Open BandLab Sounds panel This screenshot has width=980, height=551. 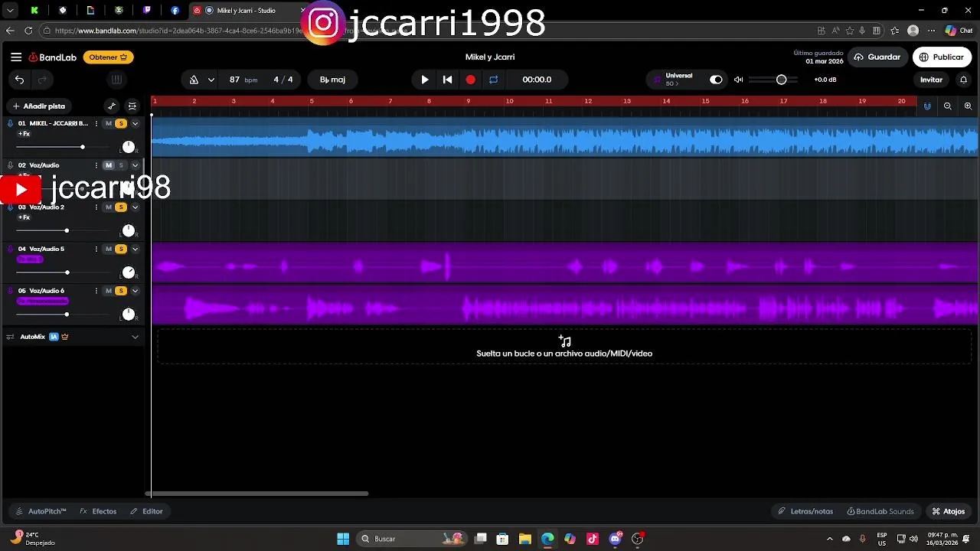(x=880, y=511)
